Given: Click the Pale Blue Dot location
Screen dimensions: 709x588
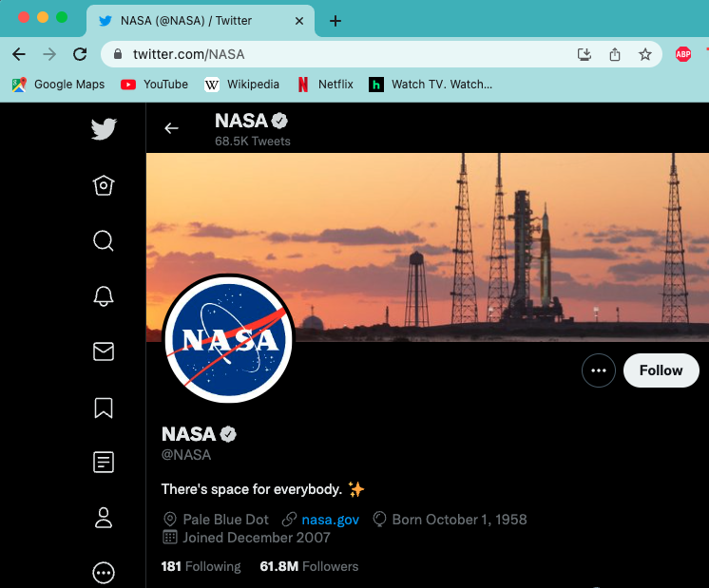Looking at the screenshot, I should point(216,520).
